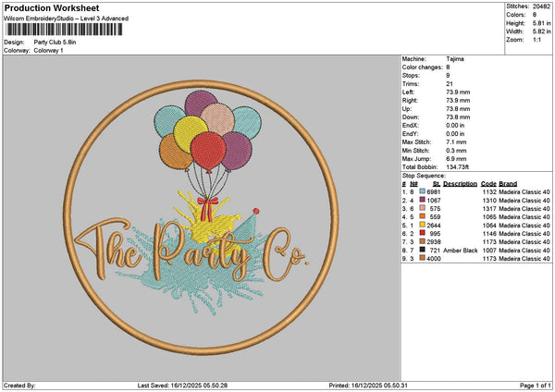
Task: Click the Min Stitch value 0.3 mm
Action: (456, 151)
